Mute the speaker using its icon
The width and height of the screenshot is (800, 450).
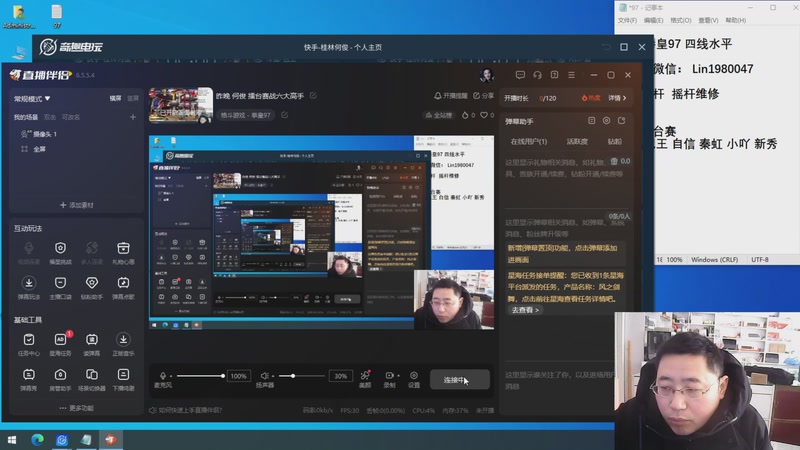click(x=264, y=376)
